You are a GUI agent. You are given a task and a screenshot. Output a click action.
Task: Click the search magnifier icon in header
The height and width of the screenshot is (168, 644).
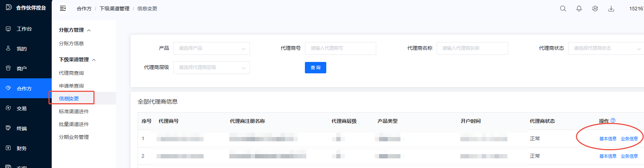coord(563,9)
